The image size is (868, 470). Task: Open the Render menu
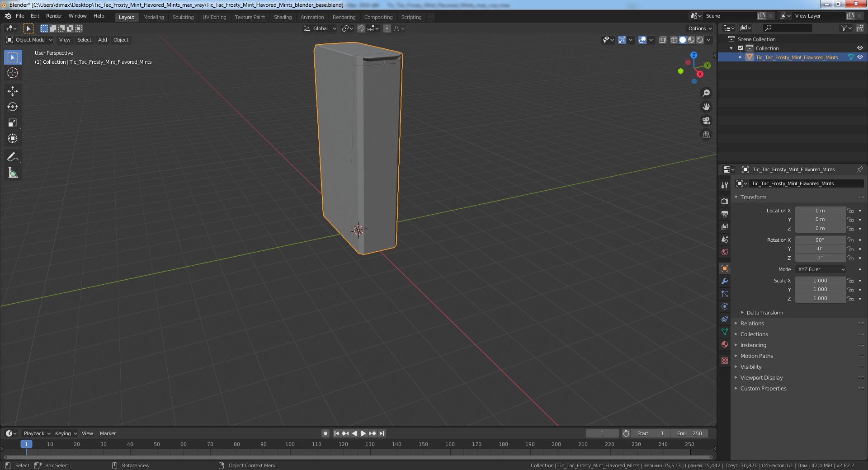54,16
